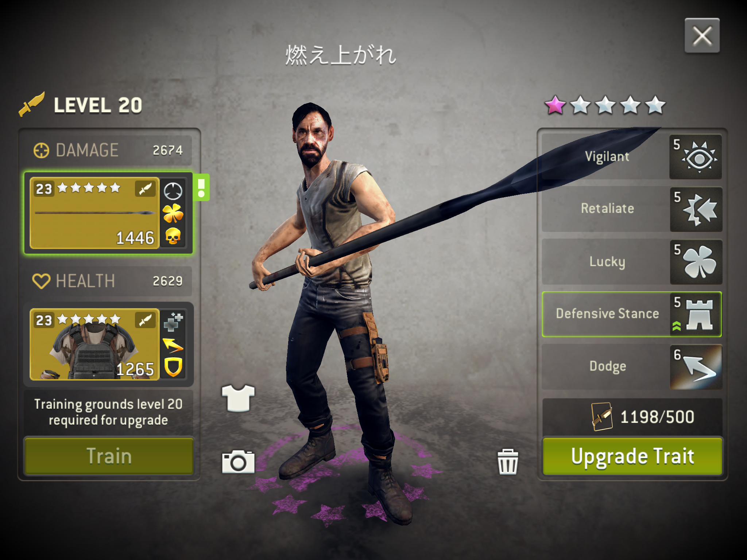Choose the Defensive Stance trait row
This screenshot has width=747, height=560.
pos(632,314)
